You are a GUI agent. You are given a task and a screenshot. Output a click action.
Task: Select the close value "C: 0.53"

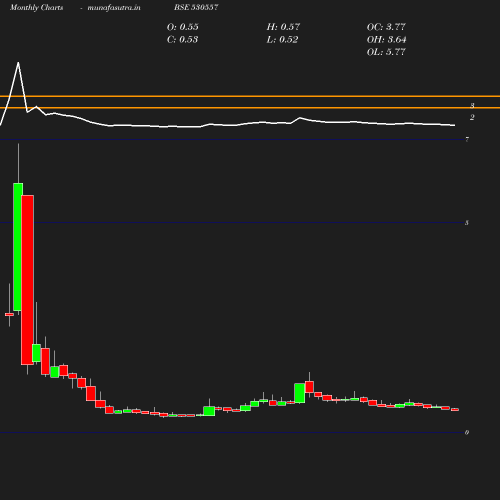tap(182, 40)
